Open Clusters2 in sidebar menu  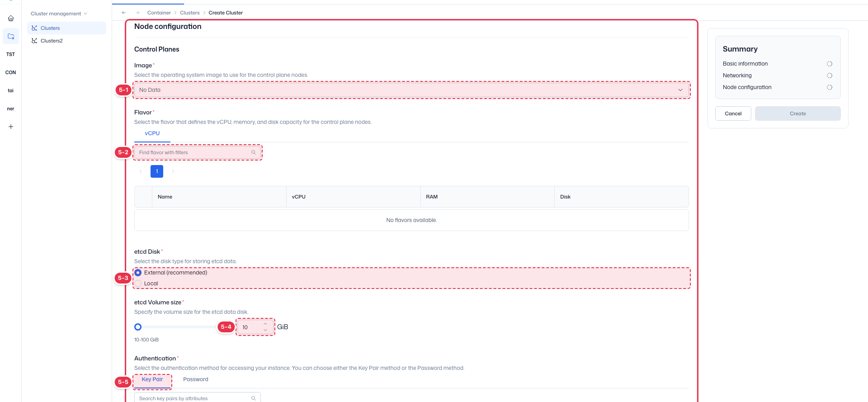coord(67,41)
